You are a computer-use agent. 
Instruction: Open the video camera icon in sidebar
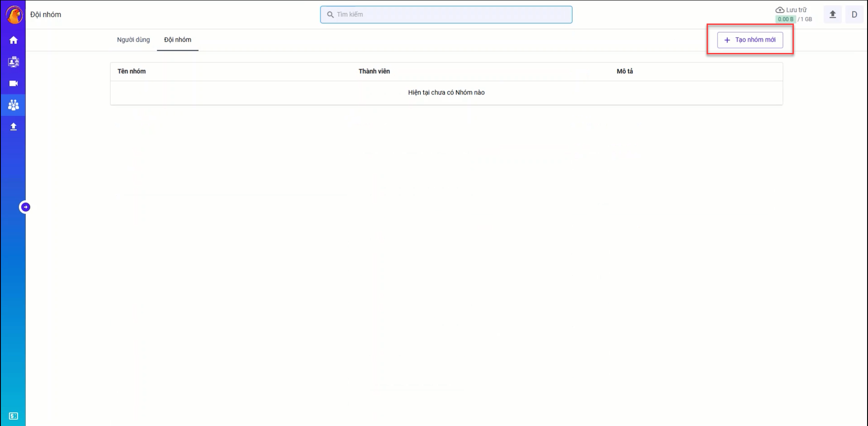[14, 84]
